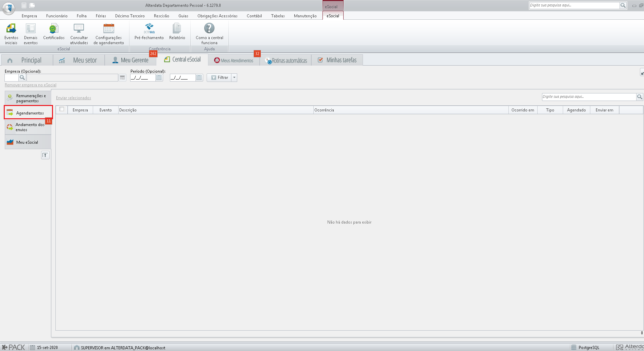
Task: Open Relatório ribbon icon
Action: tap(177, 32)
